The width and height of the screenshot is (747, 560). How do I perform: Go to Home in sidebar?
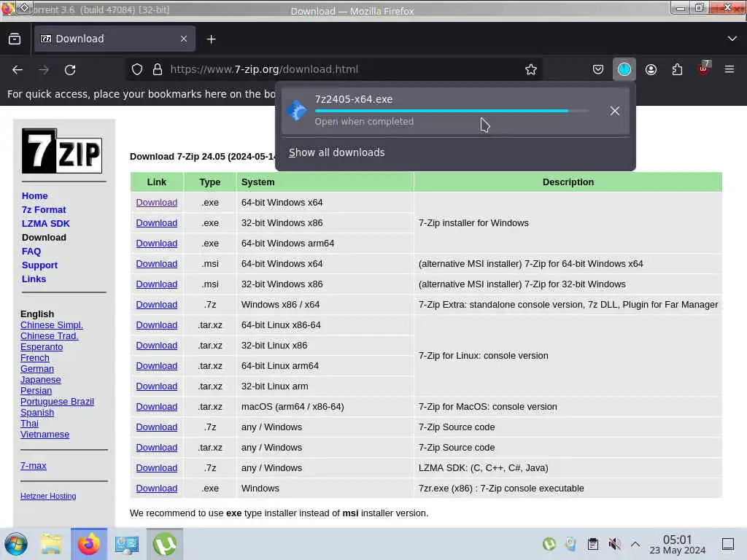coord(35,195)
